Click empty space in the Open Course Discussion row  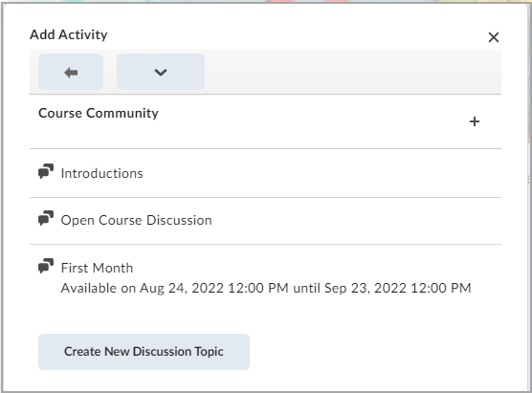[x=356, y=220]
